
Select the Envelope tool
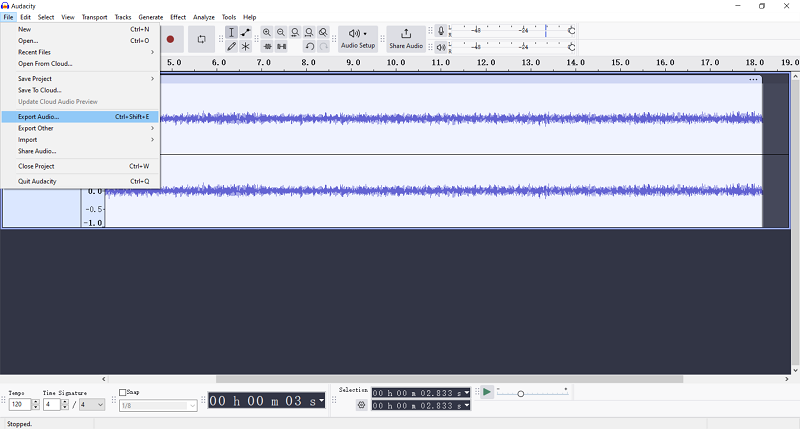245,32
